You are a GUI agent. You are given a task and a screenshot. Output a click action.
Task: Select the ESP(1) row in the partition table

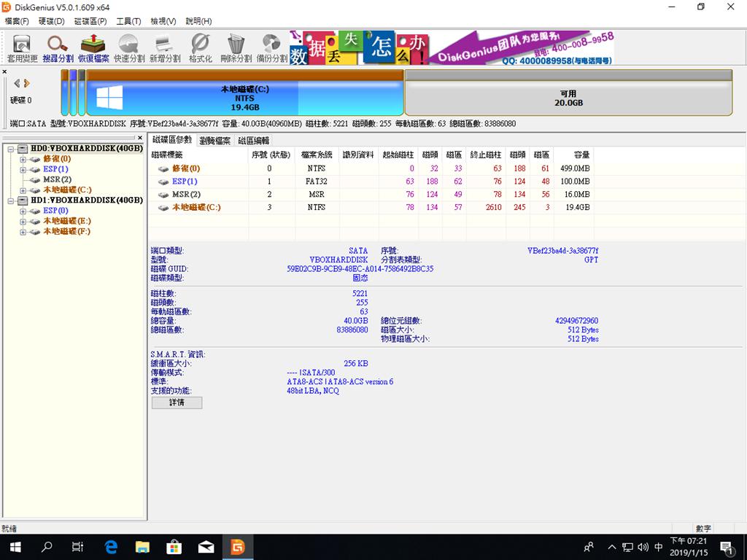[371, 182]
